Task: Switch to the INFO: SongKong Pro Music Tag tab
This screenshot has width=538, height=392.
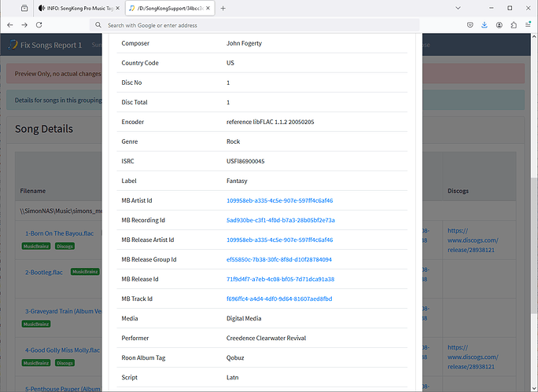Action: click(79, 8)
